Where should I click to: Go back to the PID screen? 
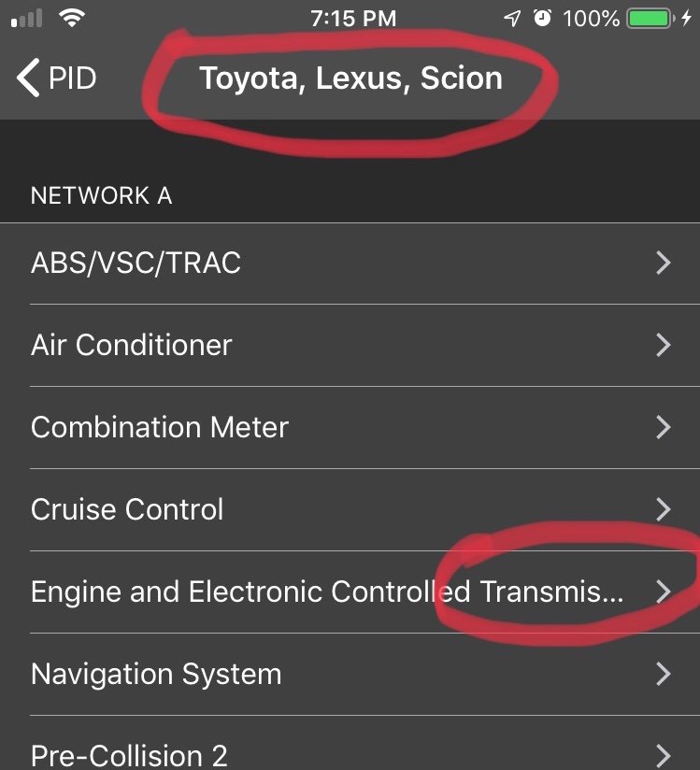(x=56, y=78)
